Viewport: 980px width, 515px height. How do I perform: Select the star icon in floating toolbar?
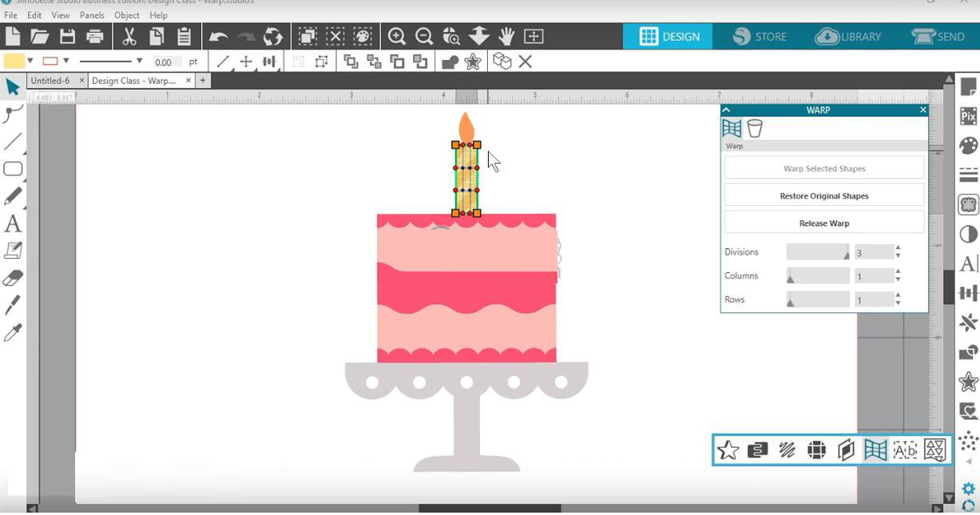[x=728, y=450]
